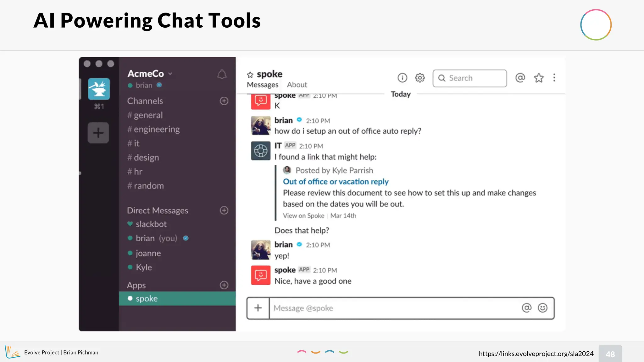Click the Apps section heading
Image resolution: width=644 pixels, height=362 pixels.
(x=136, y=285)
